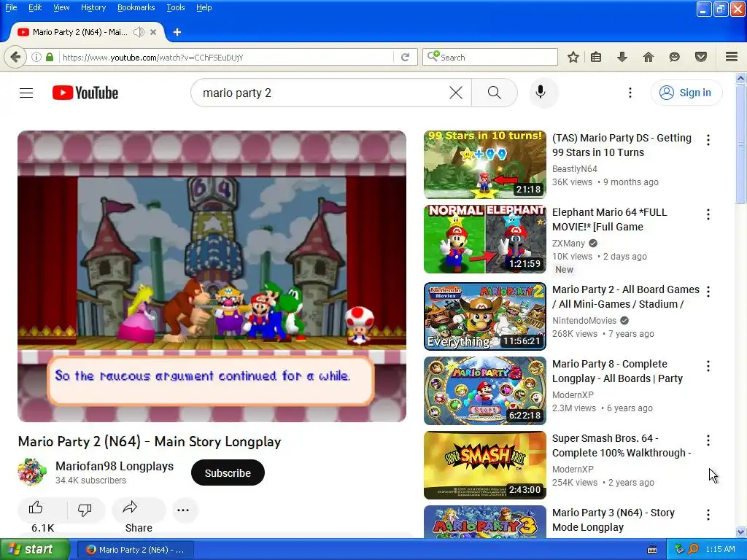Screen dimensions: 747x560
Task: Mute the tab audio speaker icon
Action: coord(139,32)
